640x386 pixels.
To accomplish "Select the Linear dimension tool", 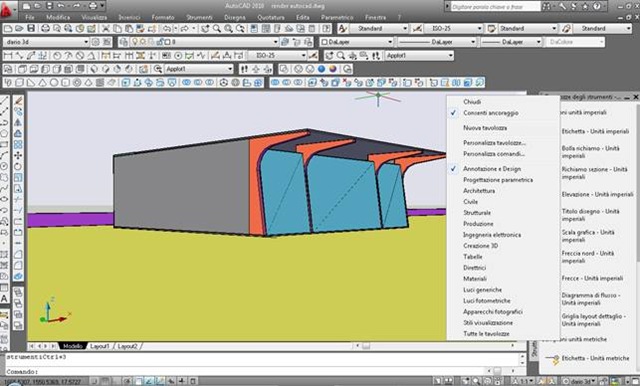I will [x=8, y=55].
